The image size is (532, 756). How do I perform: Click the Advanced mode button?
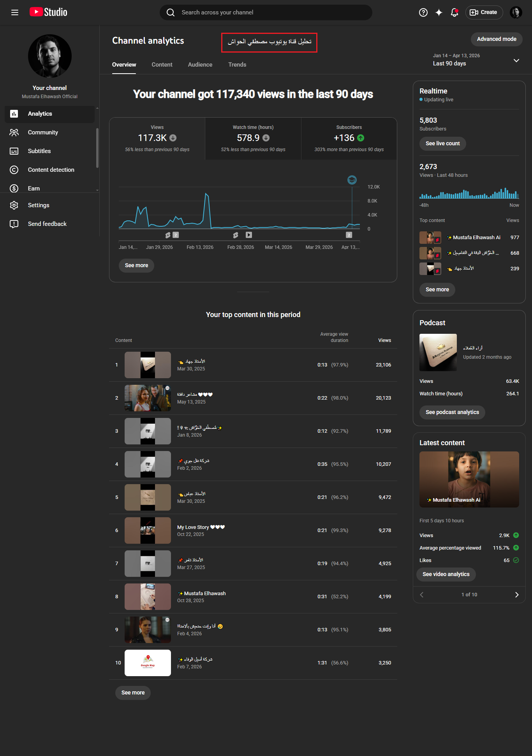(496, 39)
